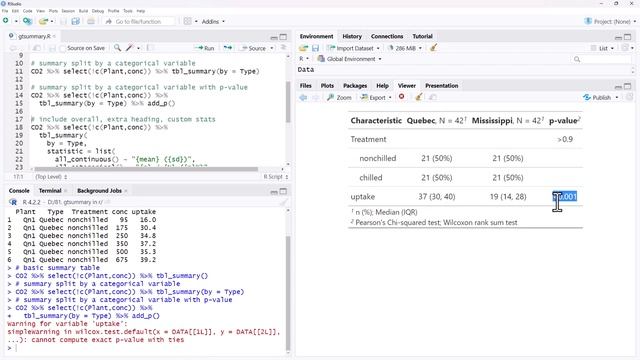The height and width of the screenshot is (360, 640).
Task: Click the compile report notebook icon
Action: (150, 48)
